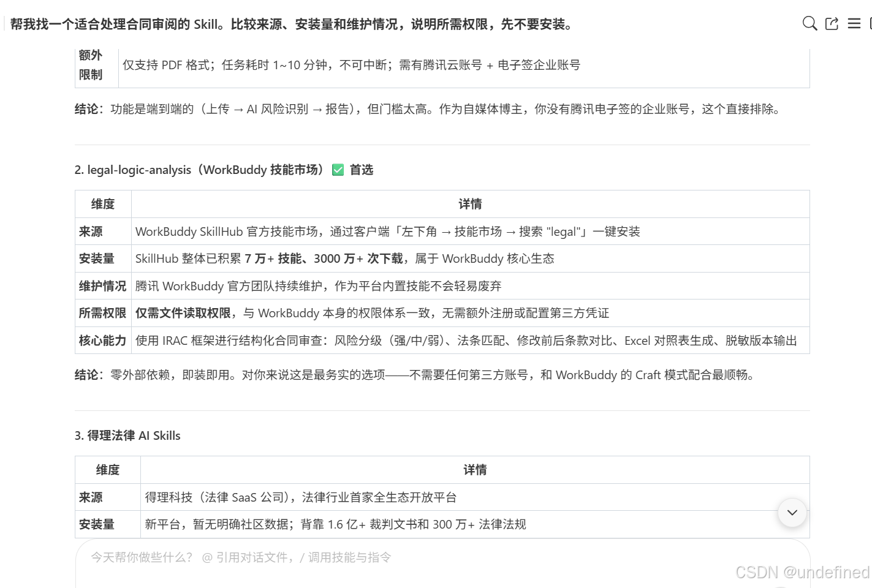872x588 pixels.
Task: Click "维度" header in the 得理法律 table
Action: (x=108, y=470)
